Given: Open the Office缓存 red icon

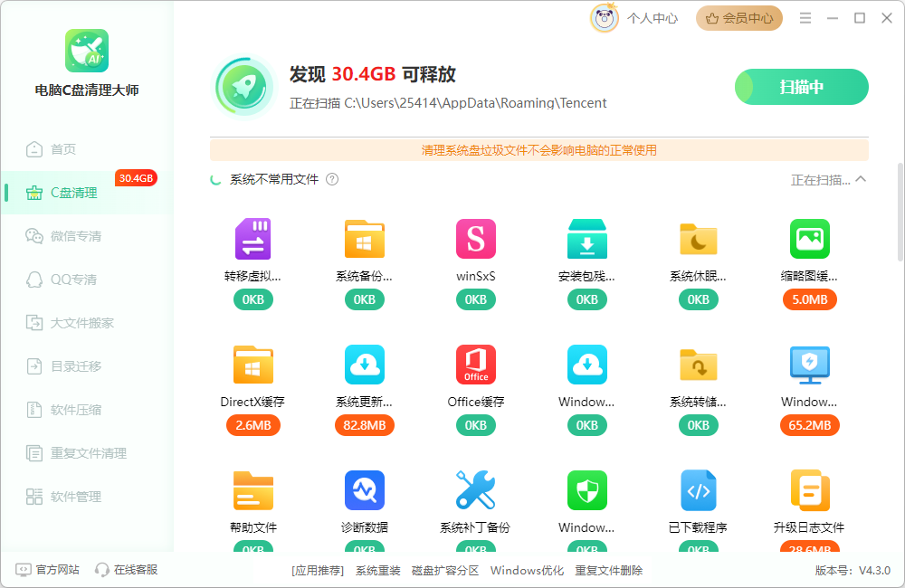Looking at the screenshot, I should 476,365.
